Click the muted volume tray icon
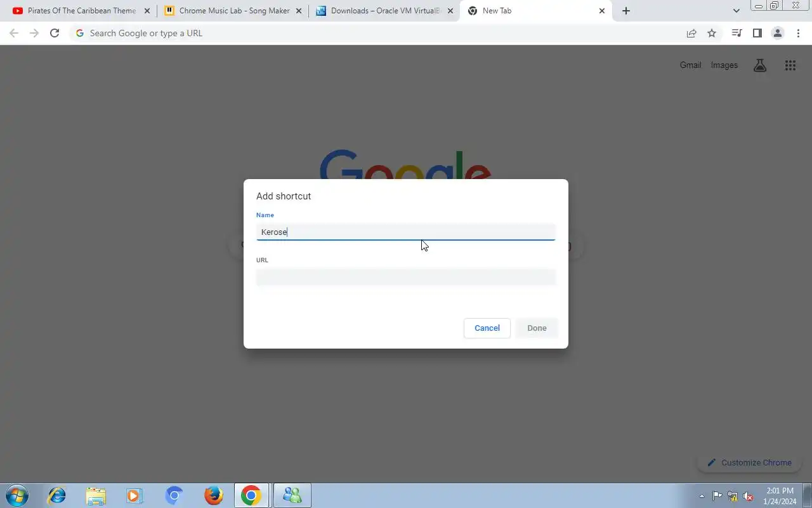Viewport: 812px width, 508px height. 749,496
